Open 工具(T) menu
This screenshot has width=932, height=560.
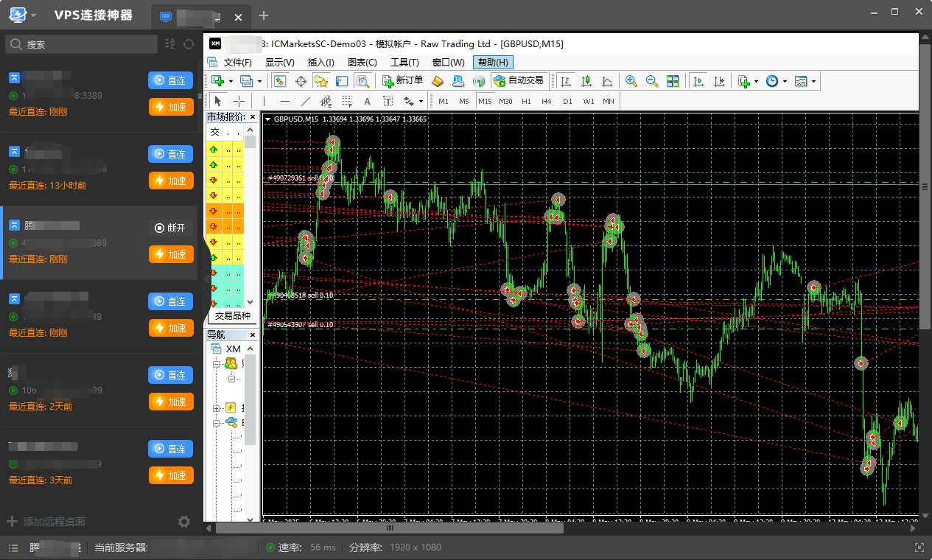point(404,63)
